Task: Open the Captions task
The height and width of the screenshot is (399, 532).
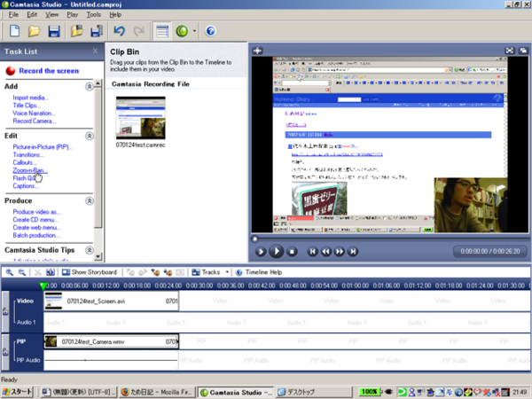Action: click(x=26, y=186)
